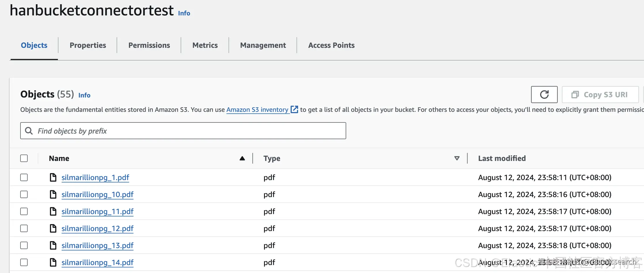Viewport: 644px width, 273px height.
Task: Sort by Name using ascending arrow
Action: click(x=242, y=158)
